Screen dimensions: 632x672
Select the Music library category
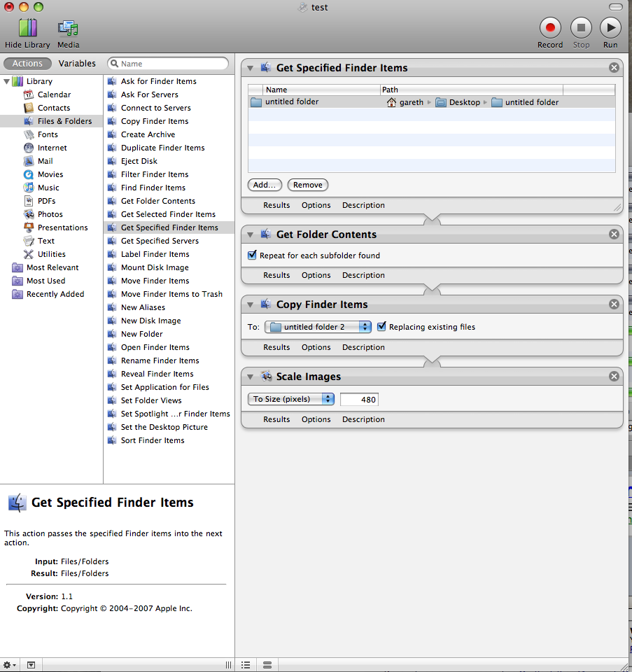click(48, 188)
